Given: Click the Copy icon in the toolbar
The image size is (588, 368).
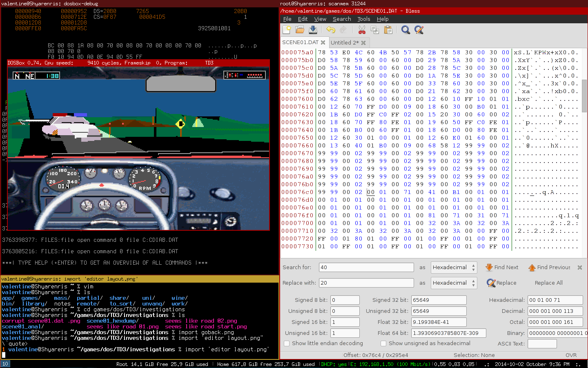Looking at the screenshot, I should point(375,29).
